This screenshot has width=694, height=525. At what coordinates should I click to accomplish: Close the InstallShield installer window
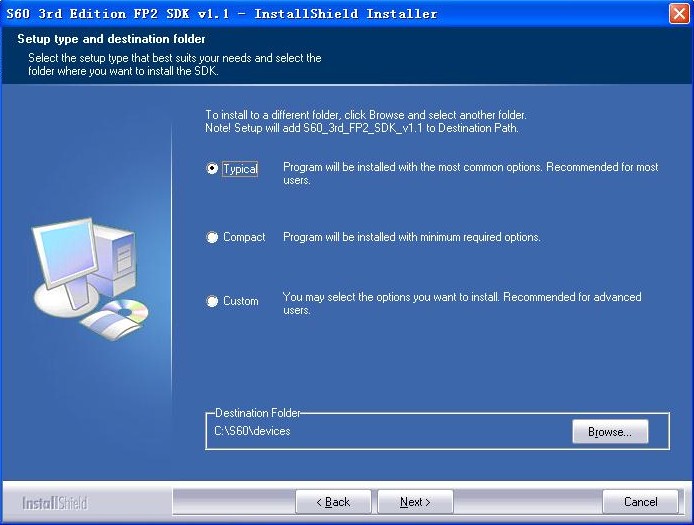pyautogui.click(x=679, y=13)
